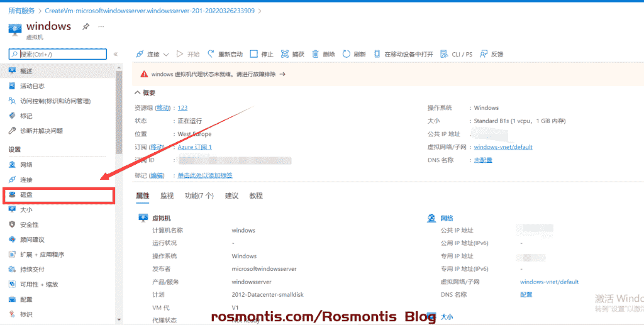Image resolution: width=644 pixels, height=325 pixels.
Task: Click CreateVm deployment breadcrumb link
Action: tap(150, 11)
